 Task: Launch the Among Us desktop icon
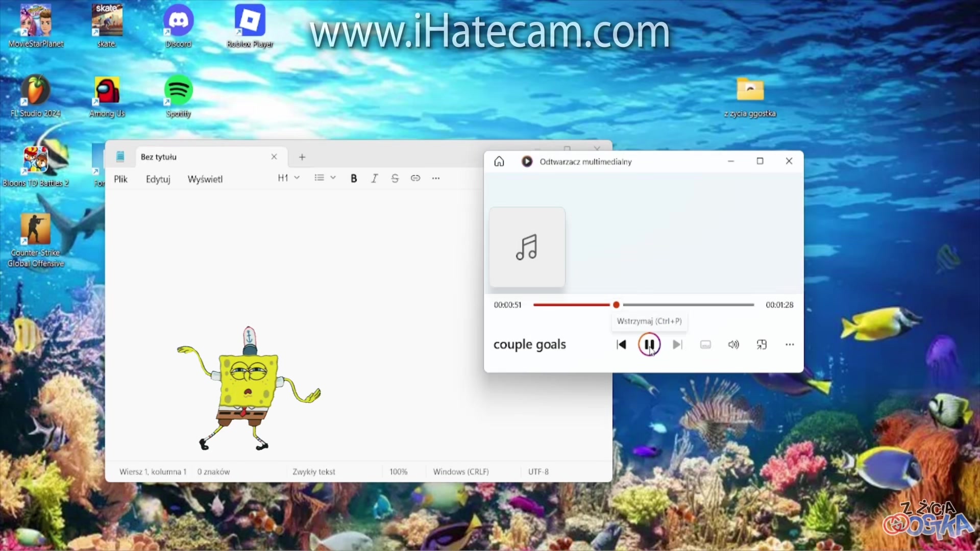click(107, 96)
